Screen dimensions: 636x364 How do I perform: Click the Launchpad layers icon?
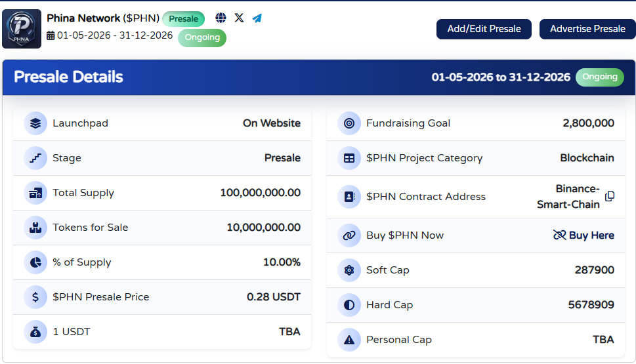point(35,123)
